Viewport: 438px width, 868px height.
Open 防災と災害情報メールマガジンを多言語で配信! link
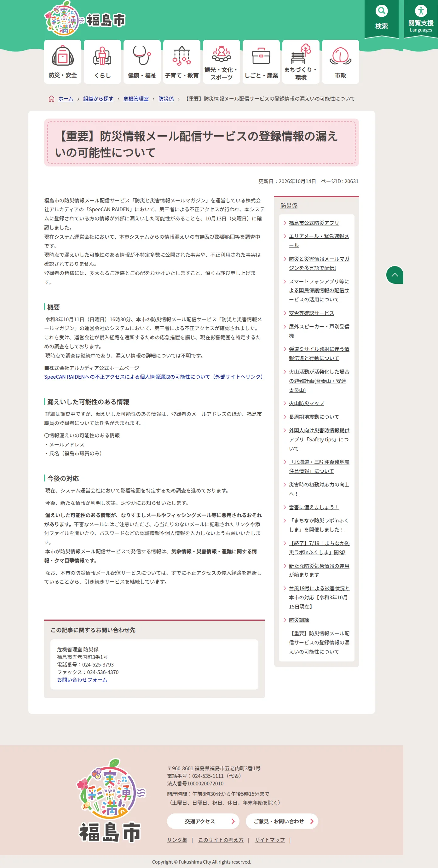pyautogui.click(x=319, y=263)
